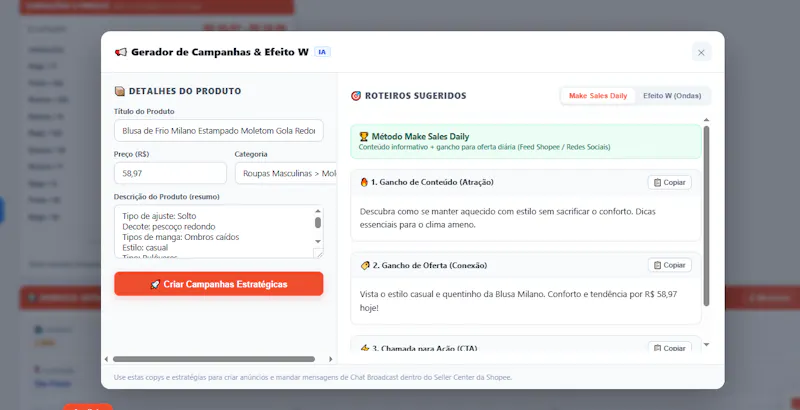Copy the Gancho de Oferta script

[669, 265]
